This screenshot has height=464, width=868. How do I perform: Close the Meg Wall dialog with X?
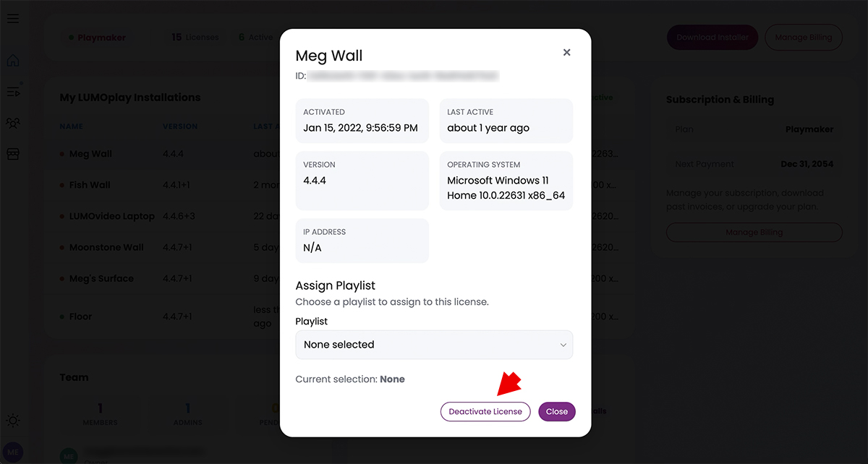coord(567,52)
